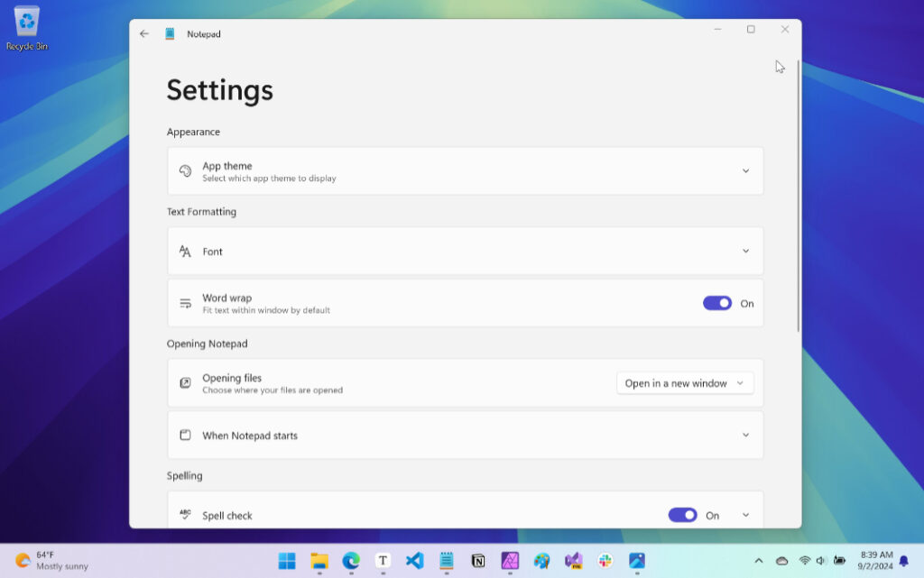
Task: Click the Word wrap icon
Action: (x=185, y=303)
